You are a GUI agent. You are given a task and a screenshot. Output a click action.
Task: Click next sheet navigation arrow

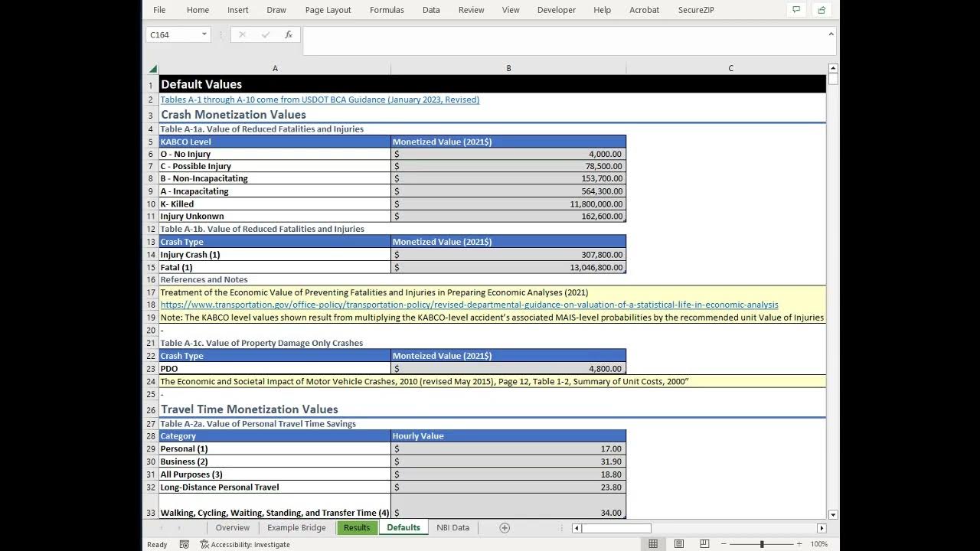[x=178, y=528]
